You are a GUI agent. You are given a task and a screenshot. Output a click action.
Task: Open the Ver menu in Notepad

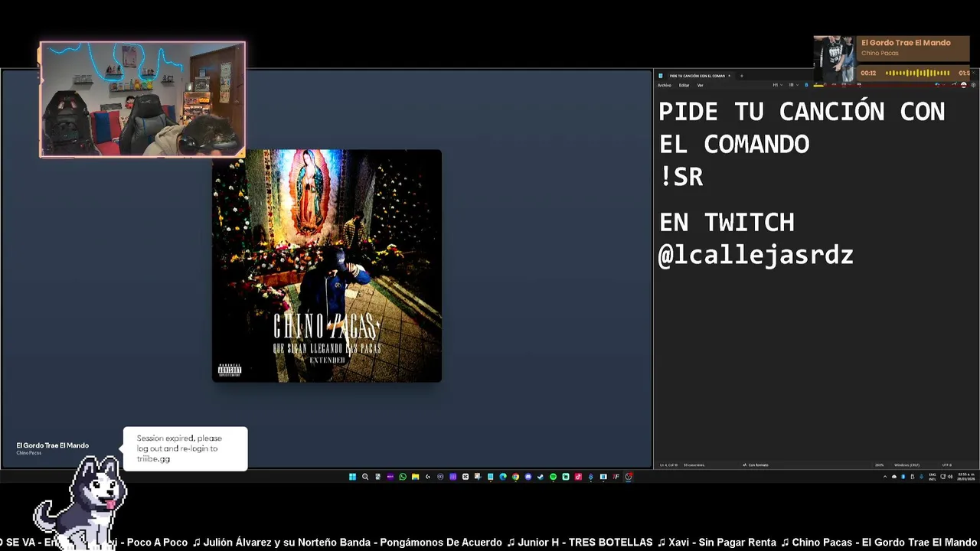tap(701, 85)
